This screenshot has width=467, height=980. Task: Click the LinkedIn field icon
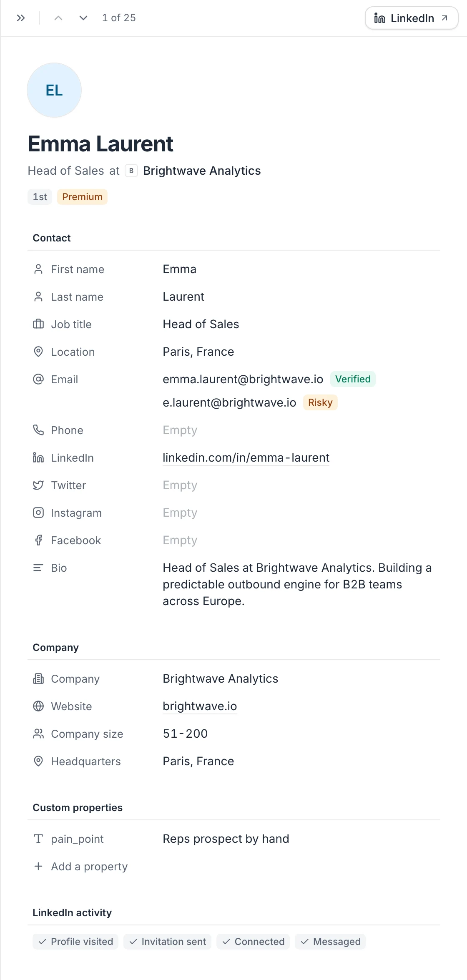(38, 458)
